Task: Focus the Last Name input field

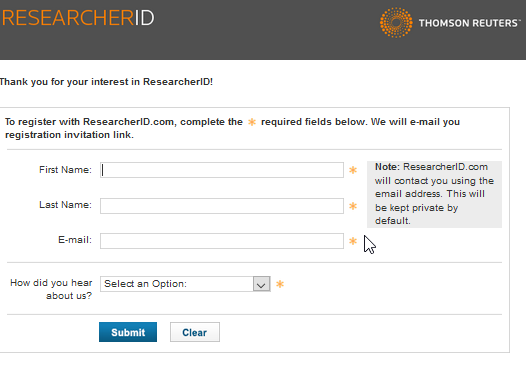Action: point(222,206)
